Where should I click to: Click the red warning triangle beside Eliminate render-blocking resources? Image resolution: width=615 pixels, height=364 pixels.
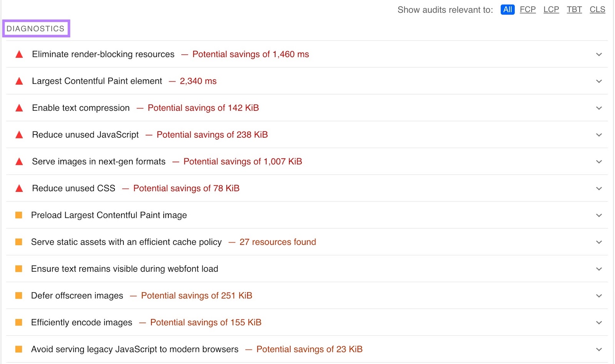[19, 54]
